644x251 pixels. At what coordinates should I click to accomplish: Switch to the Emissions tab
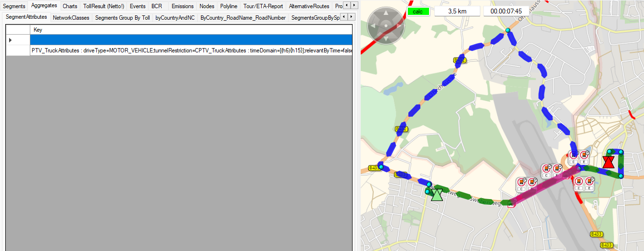pos(182,6)
